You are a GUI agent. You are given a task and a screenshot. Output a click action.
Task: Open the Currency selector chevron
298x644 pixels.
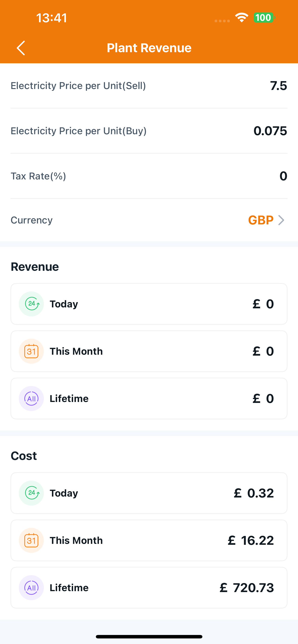[281, 220]
